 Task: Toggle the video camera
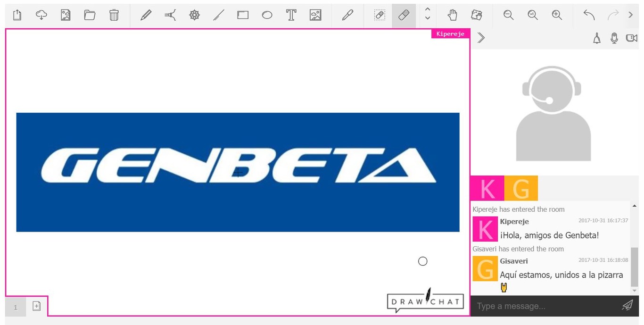(631, 38)
